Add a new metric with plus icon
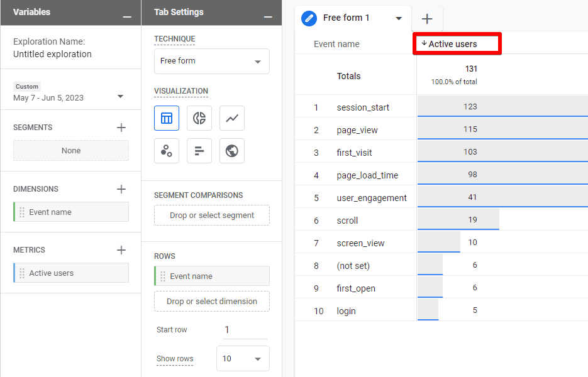 point(121,250)
